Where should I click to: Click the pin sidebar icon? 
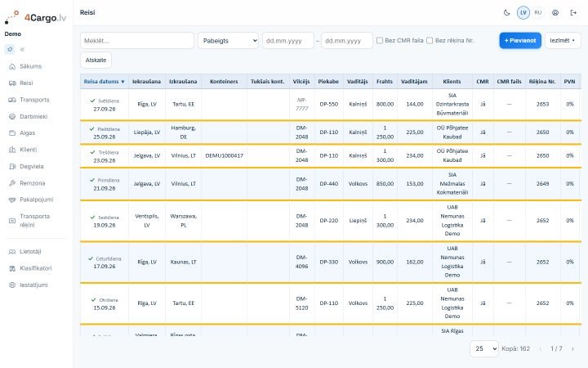(10, 49)
